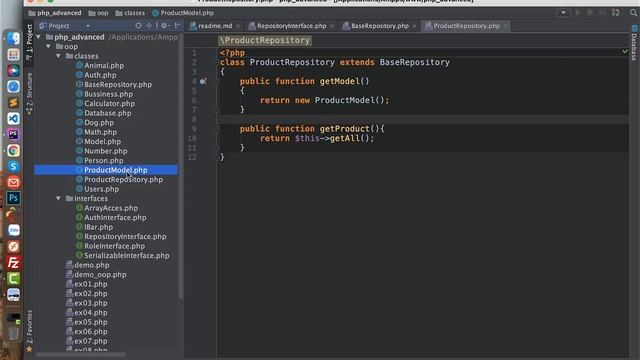Image resolution: width=640 pixels, height=360 pixels.
Task: Fold the getProduct function at line 9
Action: (217, 129)
